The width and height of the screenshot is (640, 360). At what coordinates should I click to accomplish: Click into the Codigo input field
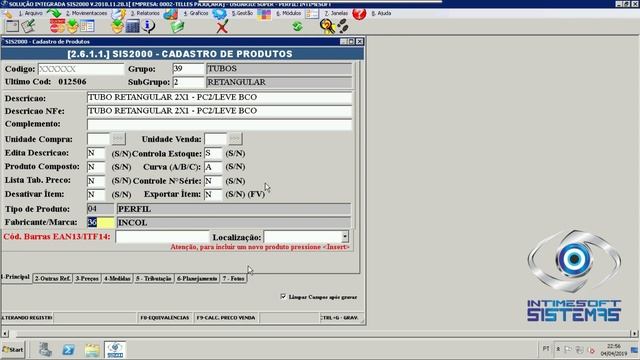coord(81,69)
